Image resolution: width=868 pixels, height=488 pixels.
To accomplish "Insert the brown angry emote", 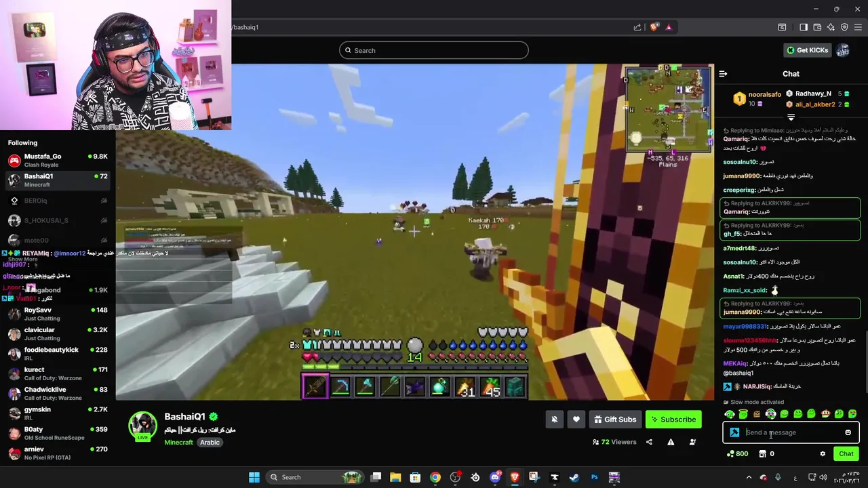I will pos(757,414).
